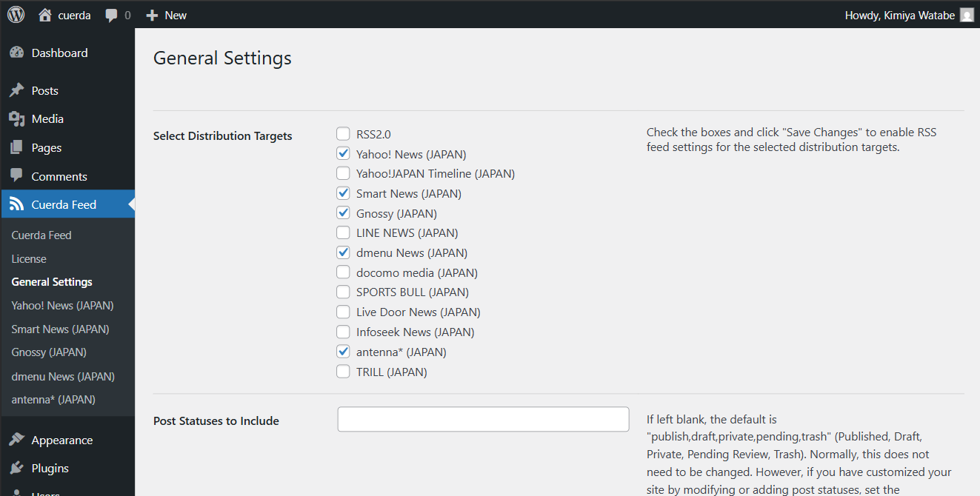Open the New content menu
980x496 pixels.
(166, 15)
